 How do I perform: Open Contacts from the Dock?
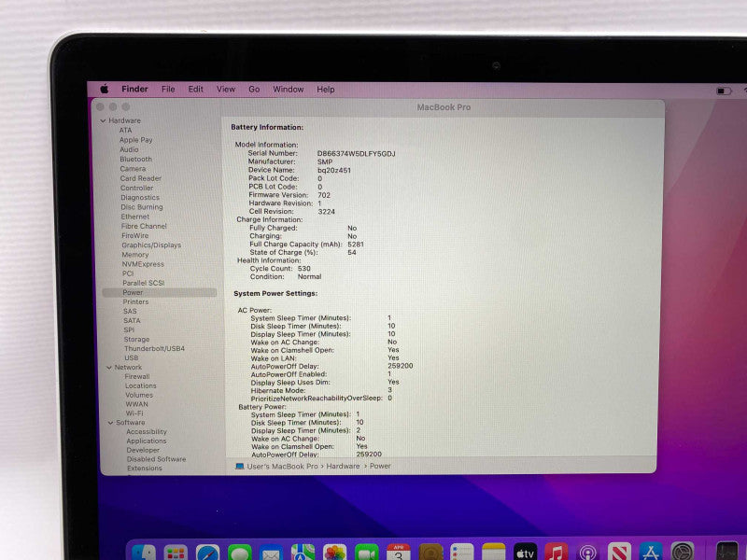click(x=430, y=553)
